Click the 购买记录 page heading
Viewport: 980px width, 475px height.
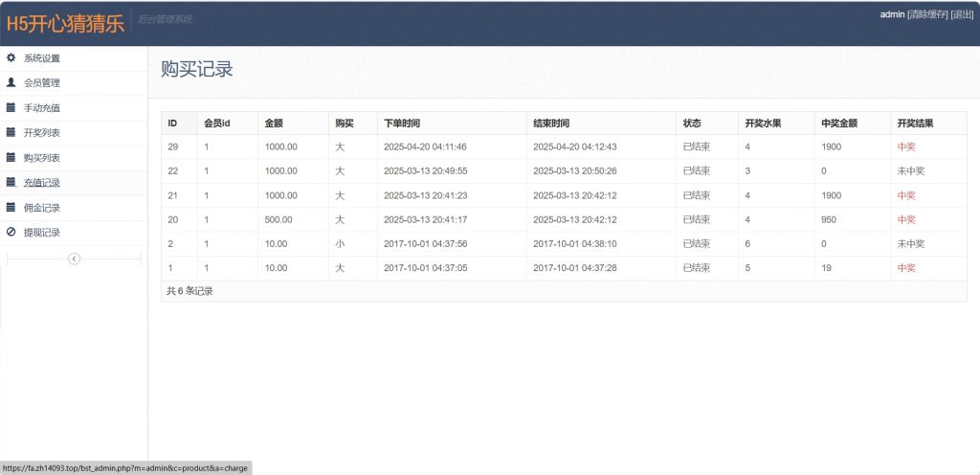(x=197, y=69)
